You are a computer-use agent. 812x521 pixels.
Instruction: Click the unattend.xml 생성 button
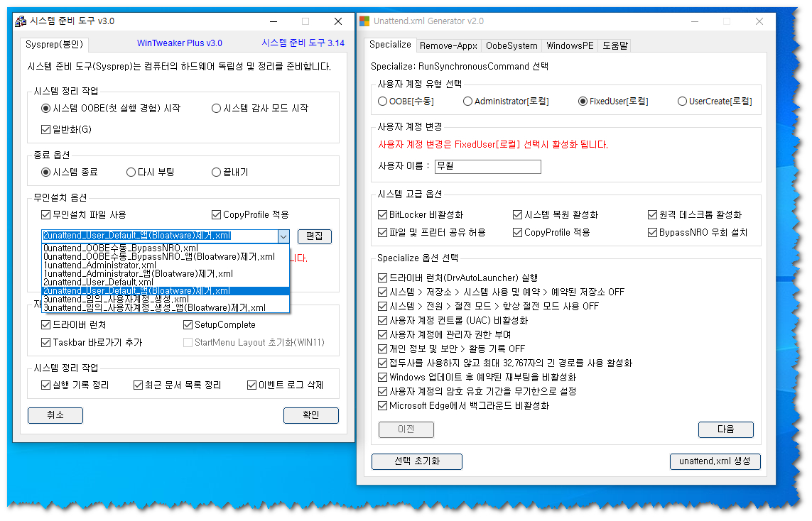coord(715,461)
